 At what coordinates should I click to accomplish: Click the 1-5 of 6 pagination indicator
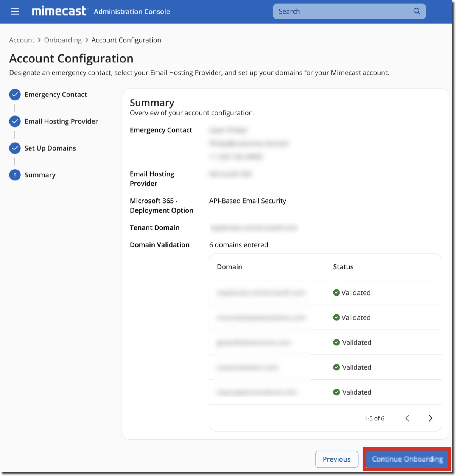[374, 418]
